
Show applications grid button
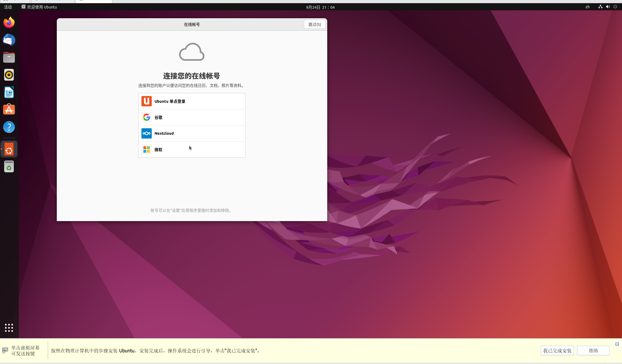tap(9, 328)
